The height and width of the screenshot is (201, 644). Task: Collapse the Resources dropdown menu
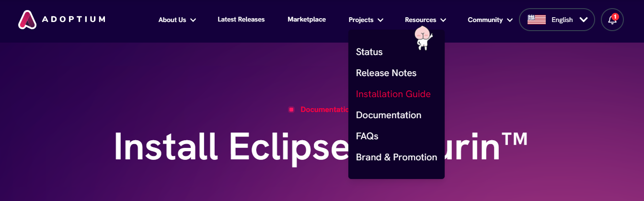[425, 20]
